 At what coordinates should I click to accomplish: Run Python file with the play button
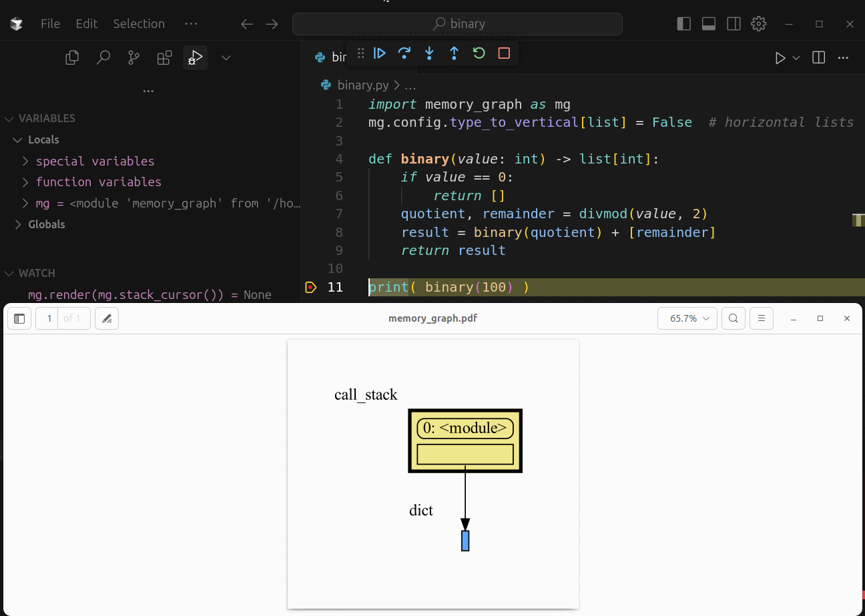pyautogui.click(x=780, y=58)
